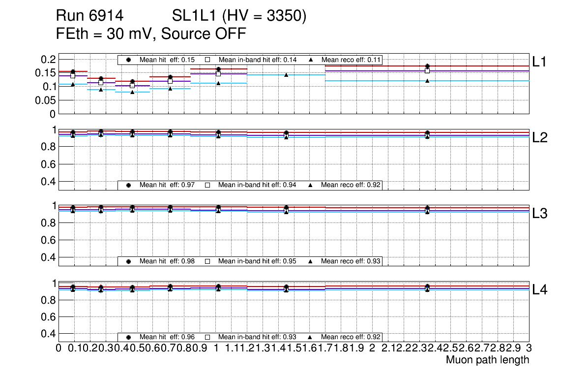Select the 'FEth = 30 mV, Source OFF' subtitle

(x=151, y=33)
